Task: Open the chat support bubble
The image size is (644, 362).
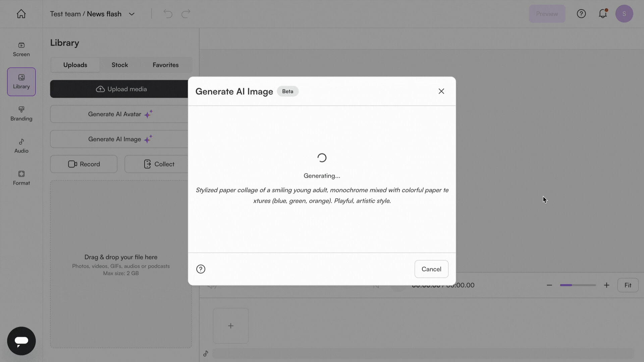Action: pyautogui.click(x=21, y=341)
